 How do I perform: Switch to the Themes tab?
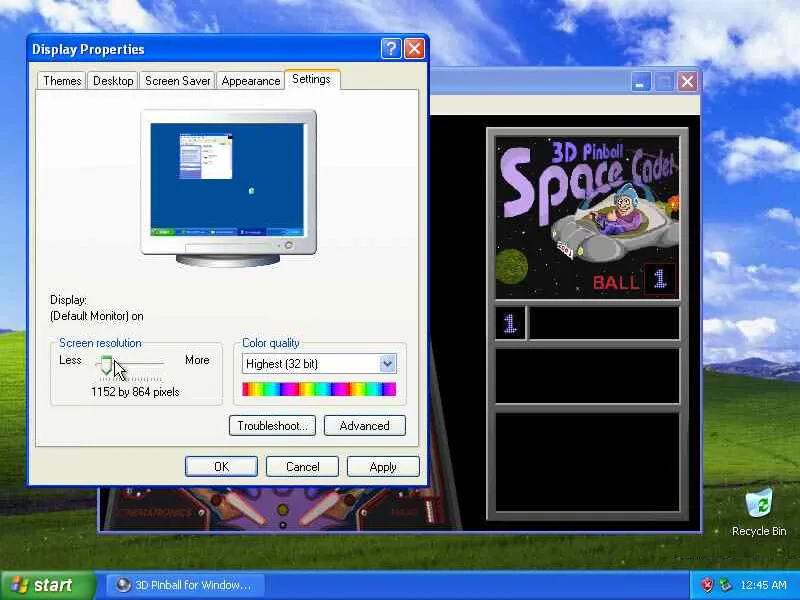click(x=62, y=81)
